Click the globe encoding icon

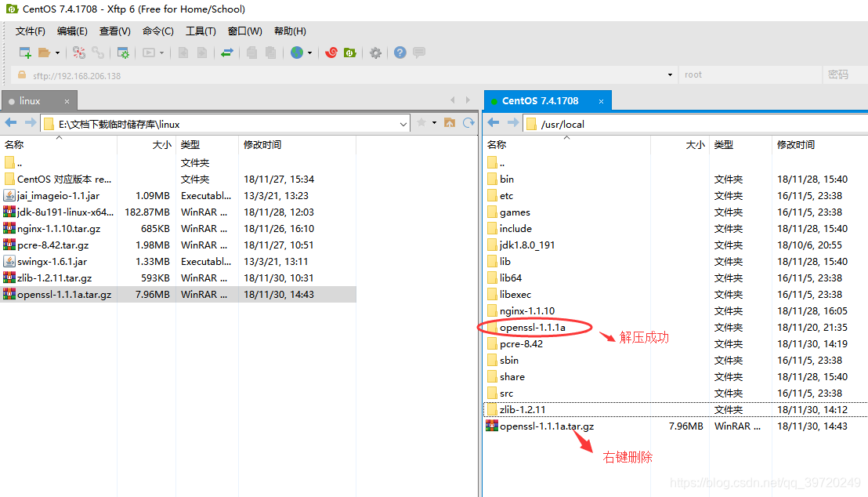pyautogui.click(x=297, y=53)
